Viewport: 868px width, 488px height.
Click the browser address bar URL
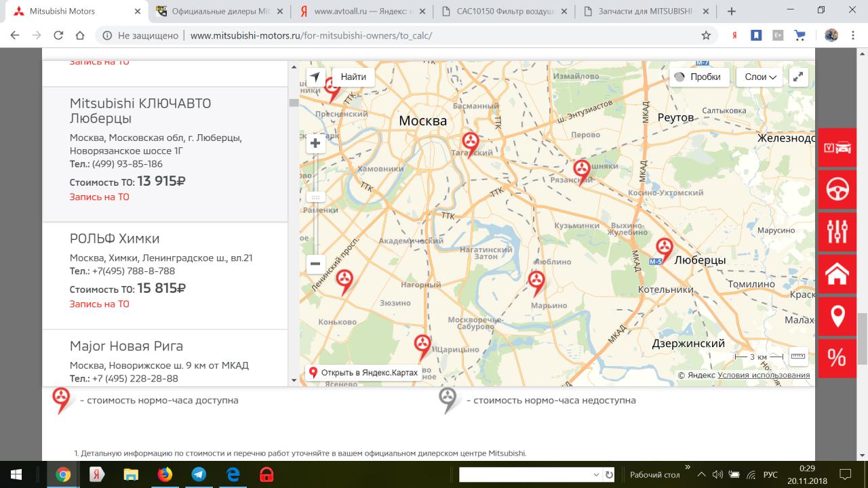click(311, 36)
